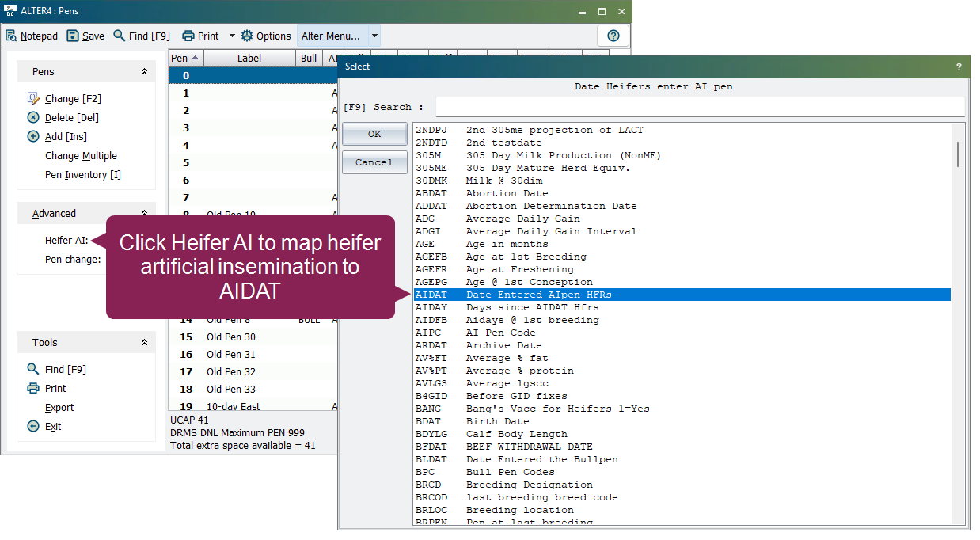
Task: Open the Print dropdown arrow
Action: coord(232,36)
